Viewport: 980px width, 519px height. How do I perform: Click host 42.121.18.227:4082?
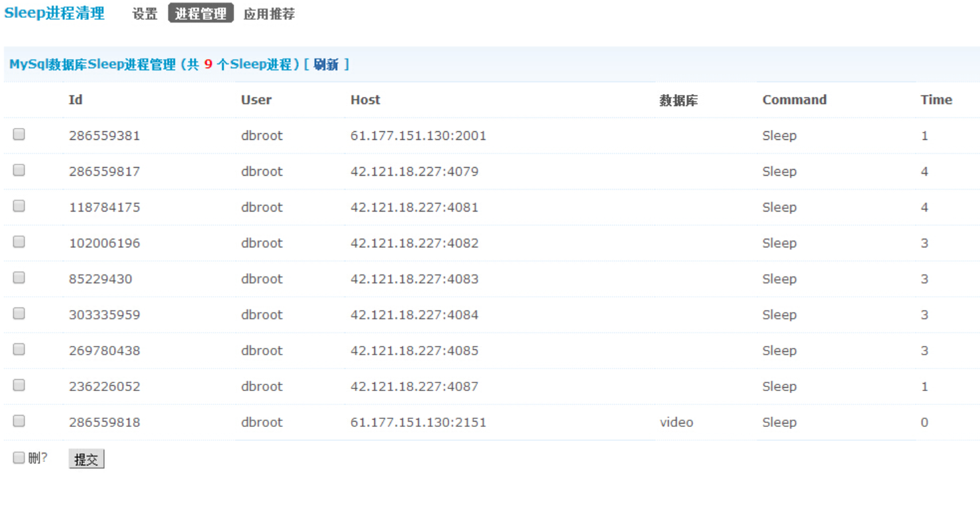pyautogui.click(x=414, y=243)
